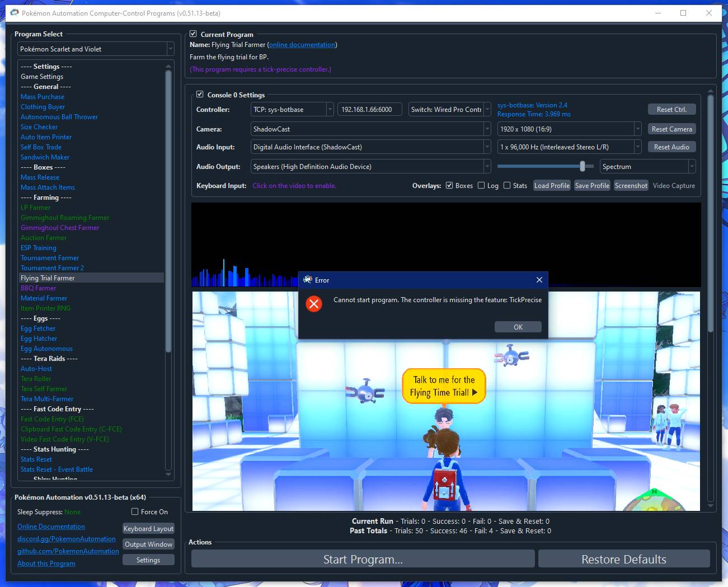Screen dimensions: 728x587
Task: Expand the Camera ShadowCast dropdown
Action: click(x=370, y=129)
